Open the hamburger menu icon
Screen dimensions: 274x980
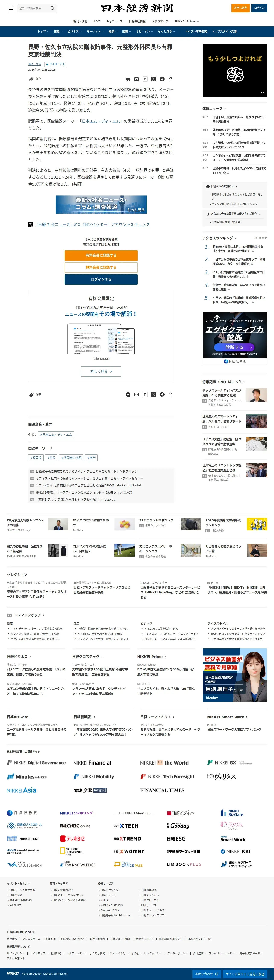click(11, 8)
